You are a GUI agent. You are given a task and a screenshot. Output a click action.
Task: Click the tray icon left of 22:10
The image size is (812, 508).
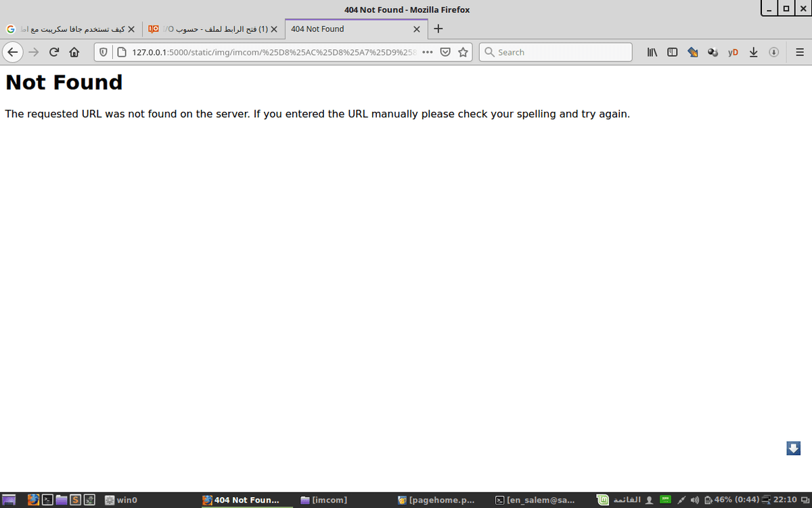pos(766,500)
